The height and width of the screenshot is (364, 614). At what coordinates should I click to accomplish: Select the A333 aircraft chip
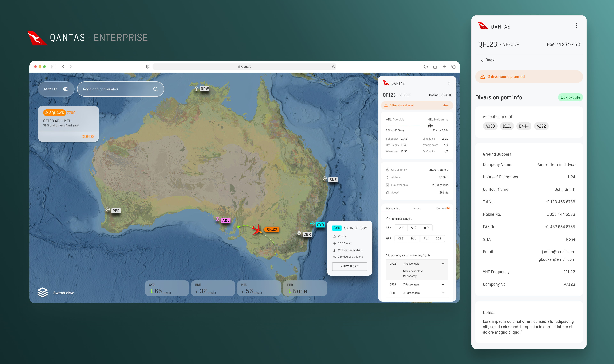[x=490, y=126]
